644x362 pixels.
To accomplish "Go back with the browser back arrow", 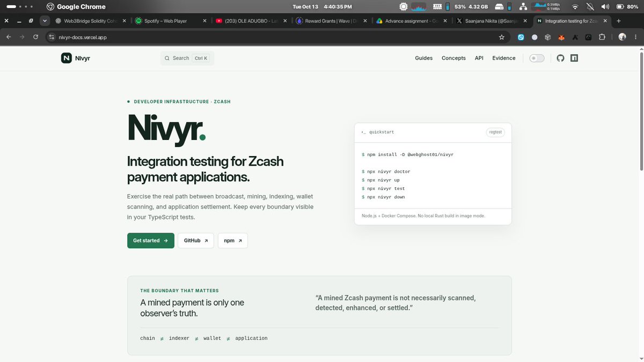I will [x=8, y=37].
